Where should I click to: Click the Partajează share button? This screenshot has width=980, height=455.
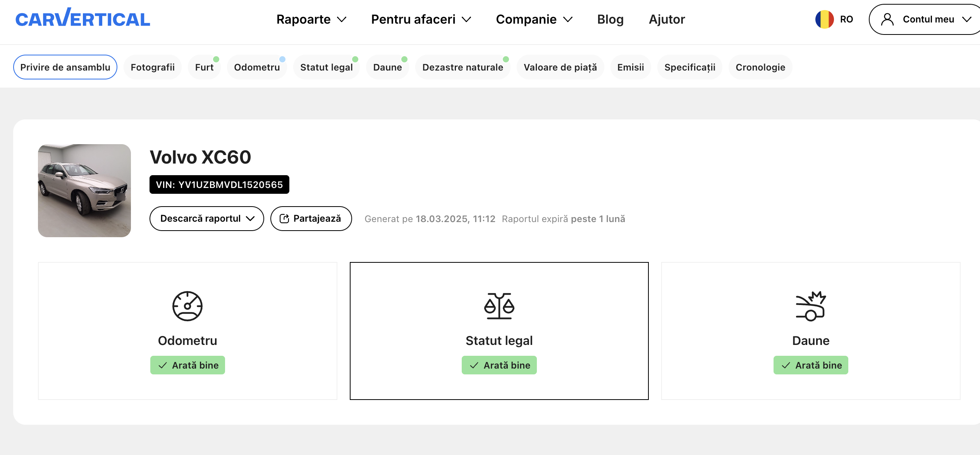point(311,219)
